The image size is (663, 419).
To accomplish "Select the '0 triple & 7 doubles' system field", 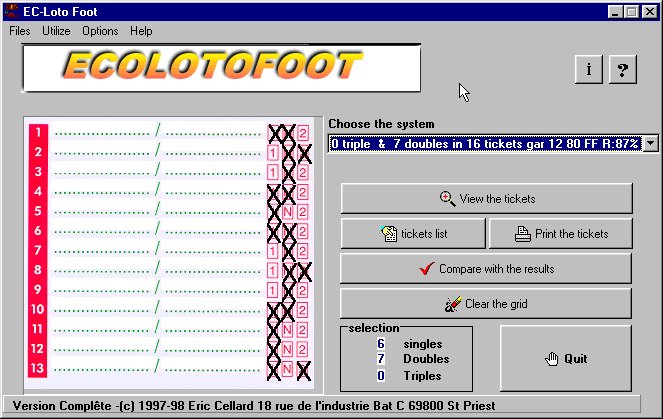I will [485, 144].
